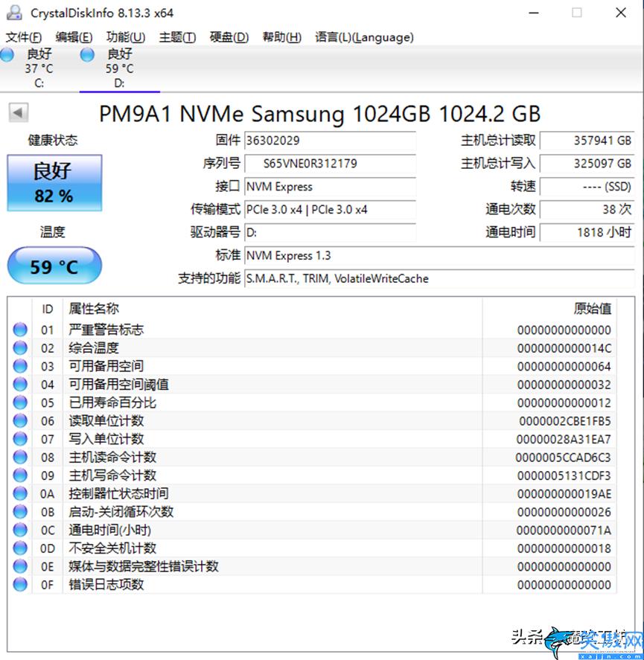Open the 编辑(E) menu
This screenshot has height=660, width=644.
(x=74, y=37)
